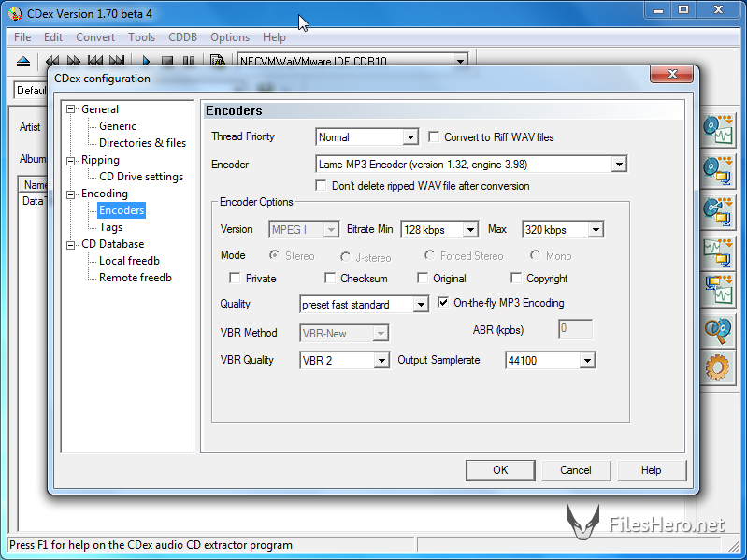Open the CDDB menu

pyautogui.click(x=182, y=37)
